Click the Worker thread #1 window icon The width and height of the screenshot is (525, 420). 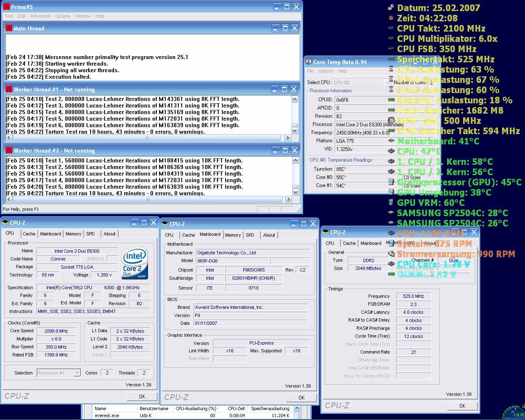[9, 89]
